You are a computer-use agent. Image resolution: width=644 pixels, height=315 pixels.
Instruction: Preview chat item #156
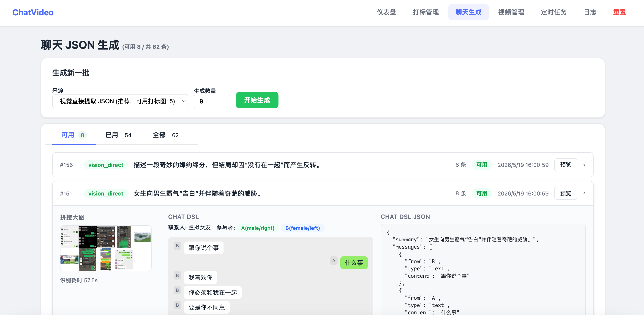pyautogui.click(x=565, y=165)
